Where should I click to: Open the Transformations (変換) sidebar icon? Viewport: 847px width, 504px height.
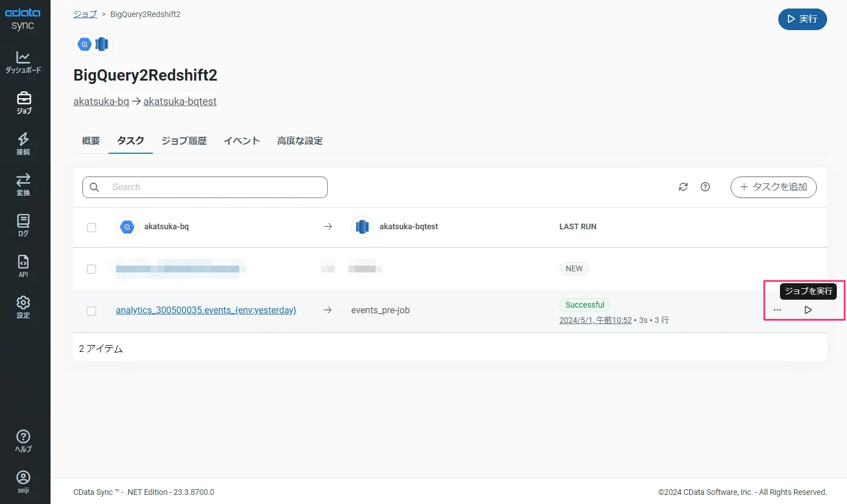(23, 184)
